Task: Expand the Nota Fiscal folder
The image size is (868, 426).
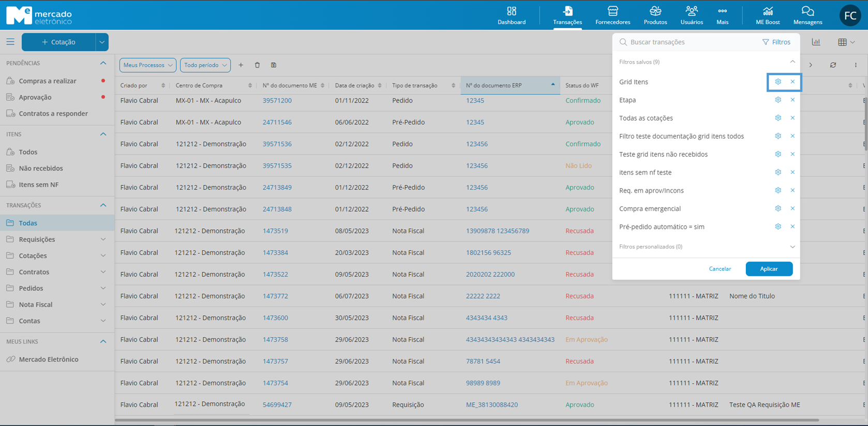Action: 103,305
